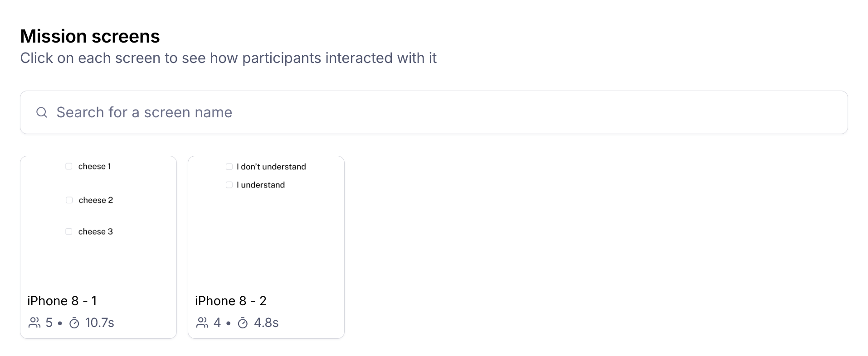This screenshot has width=868, height=356.
Task: Click the "cheese 1" label text
Action: (94, 166)
